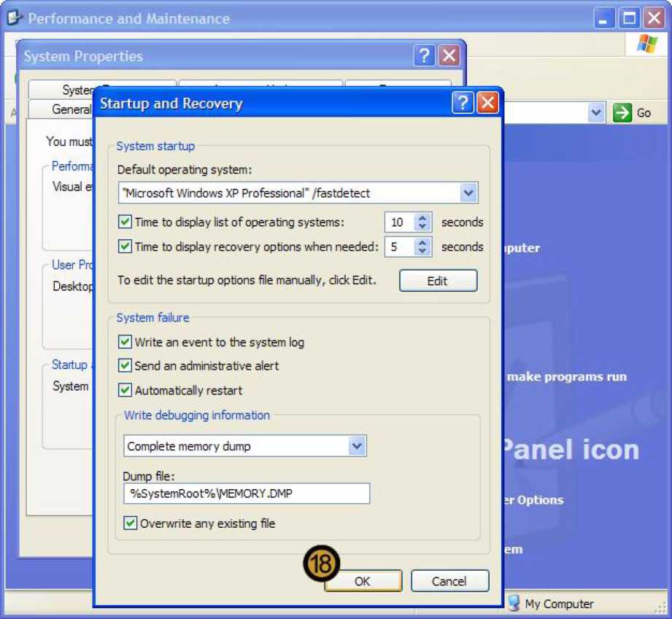Click the Help question mark in Startup and Recovery
Viewport: 672px width, 619px height.
pyautogui.click(x=463, y=103)
